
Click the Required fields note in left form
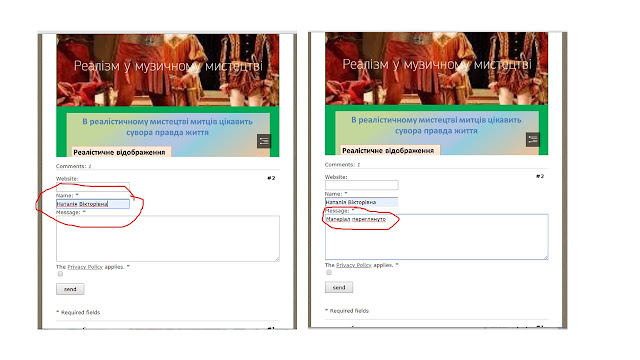pos(78,312)
